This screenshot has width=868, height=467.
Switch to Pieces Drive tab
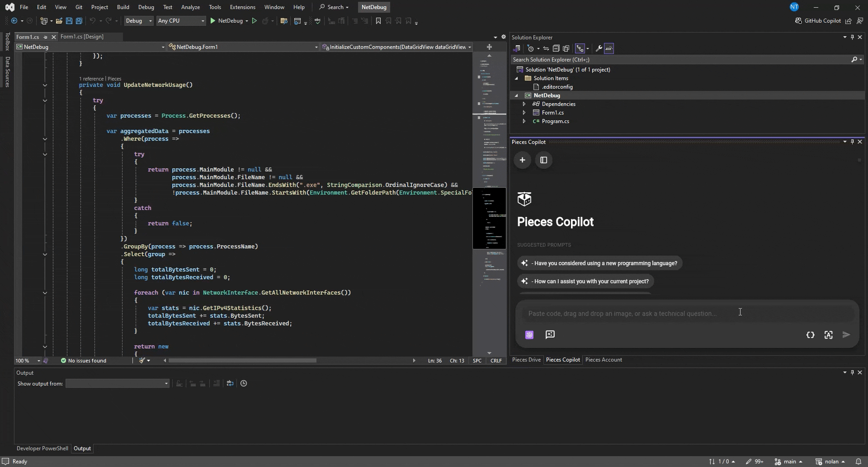pyautogui.click(x=526, y=360)
